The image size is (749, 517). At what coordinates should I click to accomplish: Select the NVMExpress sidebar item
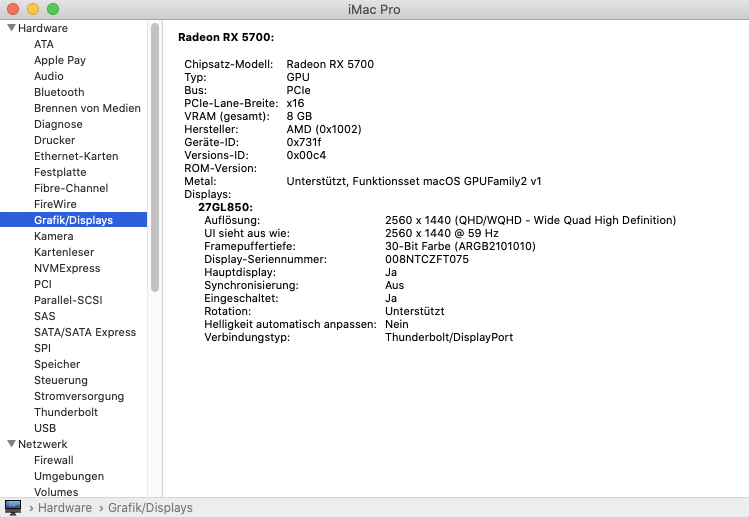click(67, 268)
